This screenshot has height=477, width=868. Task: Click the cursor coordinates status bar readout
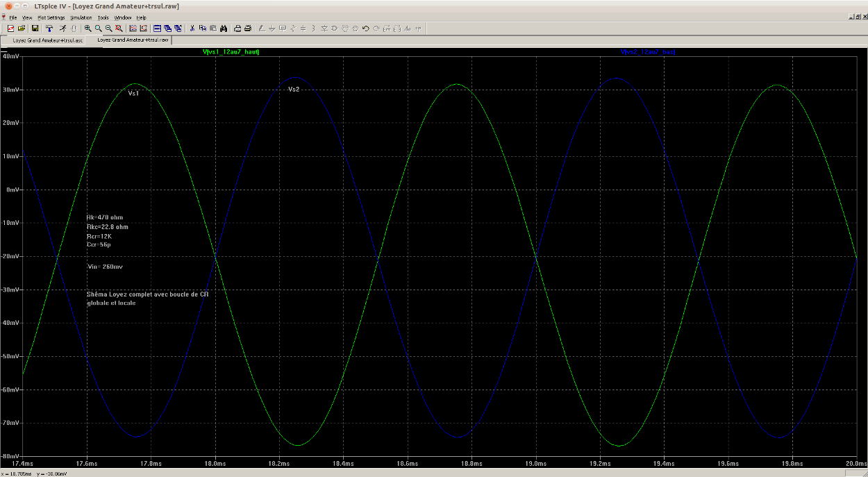[35, 474]
